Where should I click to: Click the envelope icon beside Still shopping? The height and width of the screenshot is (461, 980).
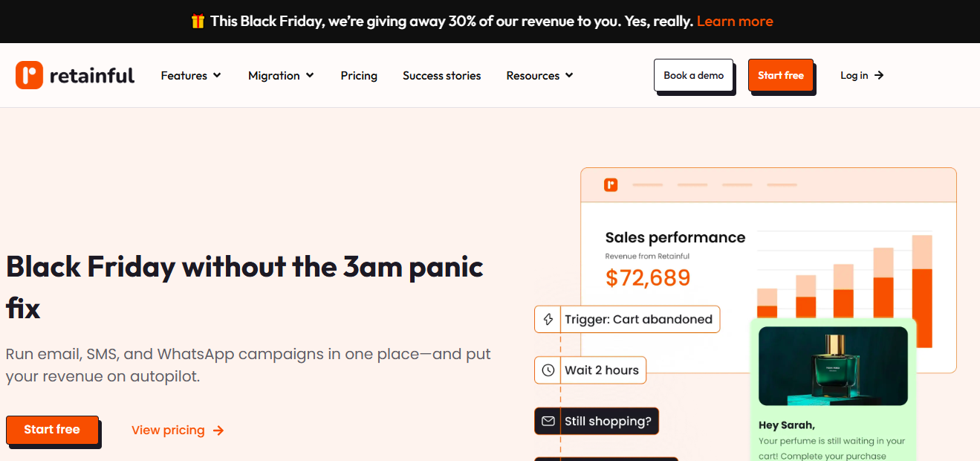coord(548,422)
